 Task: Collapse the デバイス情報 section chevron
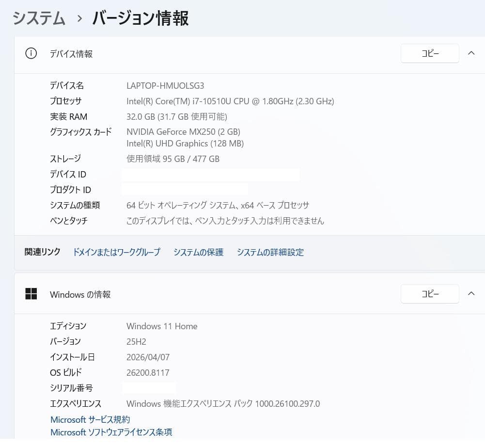(x=471, y=53)
